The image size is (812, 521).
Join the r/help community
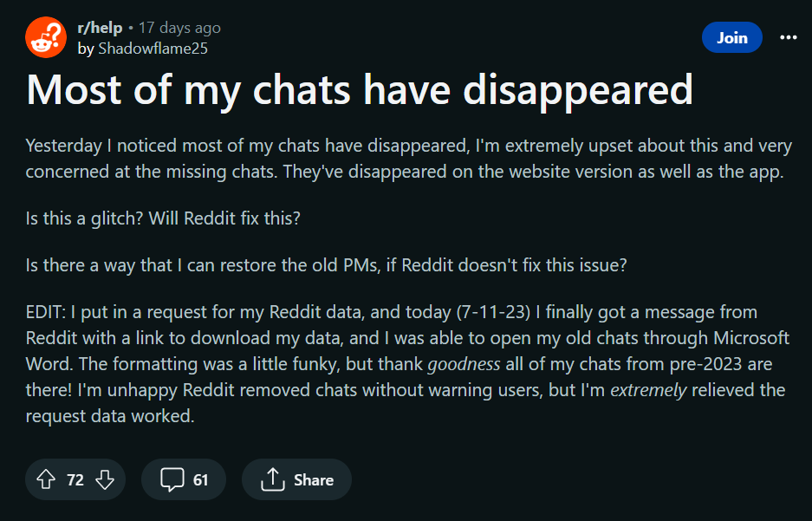(731, 37)
